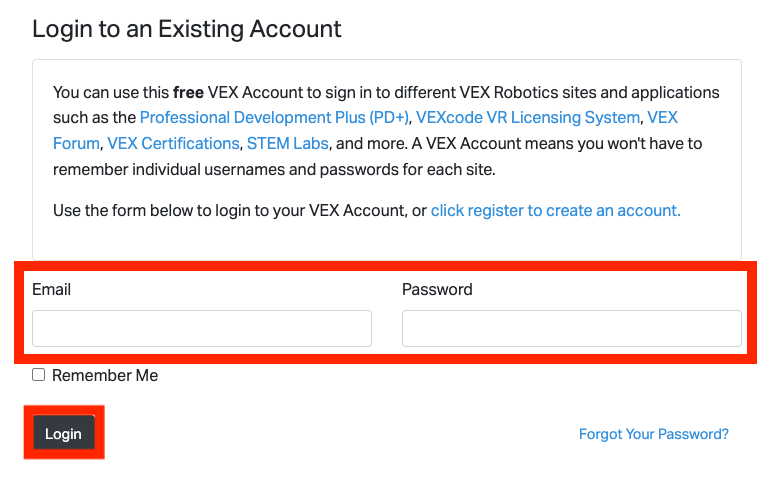Click the Forum link text after VEX

(76, 144)
